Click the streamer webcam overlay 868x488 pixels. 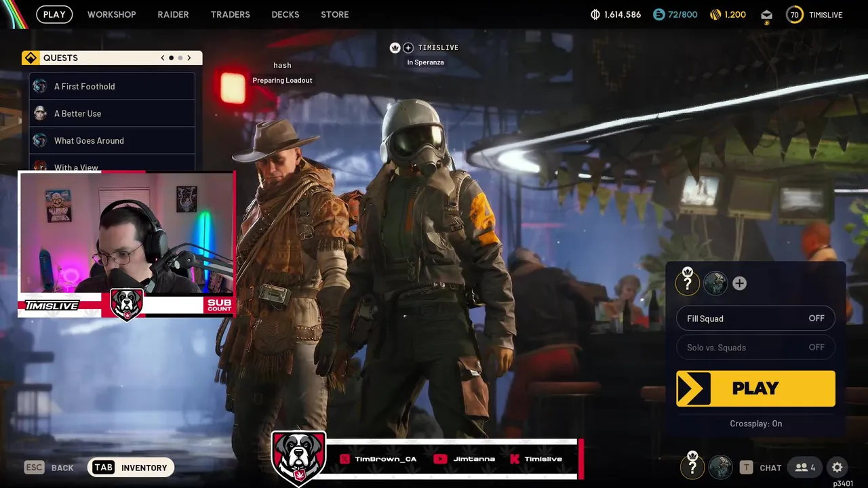[x=127, y=234]
